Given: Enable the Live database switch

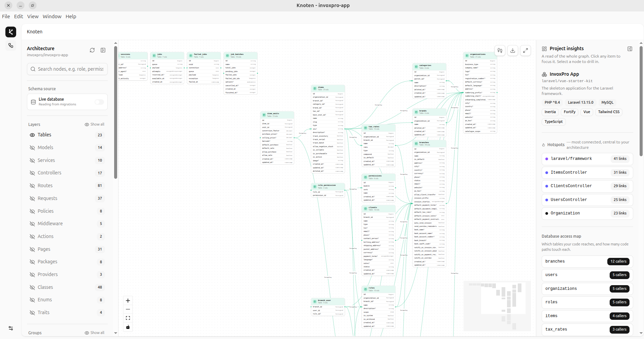Looking at the screenshot, I should click(x=99, y=102).
